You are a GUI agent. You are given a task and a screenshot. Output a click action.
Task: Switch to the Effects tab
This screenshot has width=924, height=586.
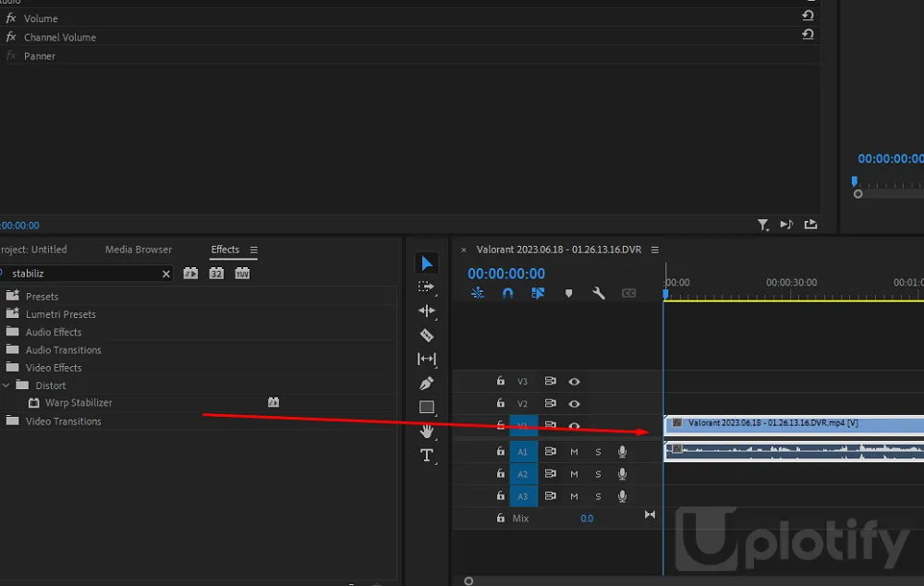[x=225, y=250]
